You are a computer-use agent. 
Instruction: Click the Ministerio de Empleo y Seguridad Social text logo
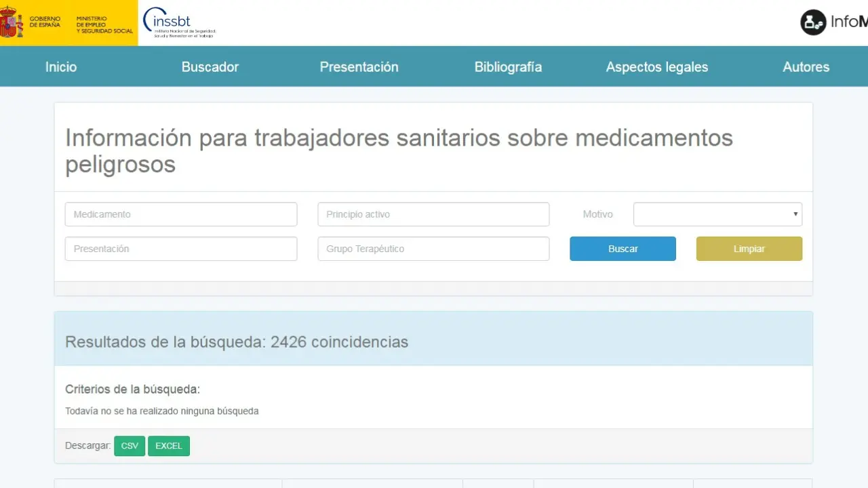click(x=104, y=24)
